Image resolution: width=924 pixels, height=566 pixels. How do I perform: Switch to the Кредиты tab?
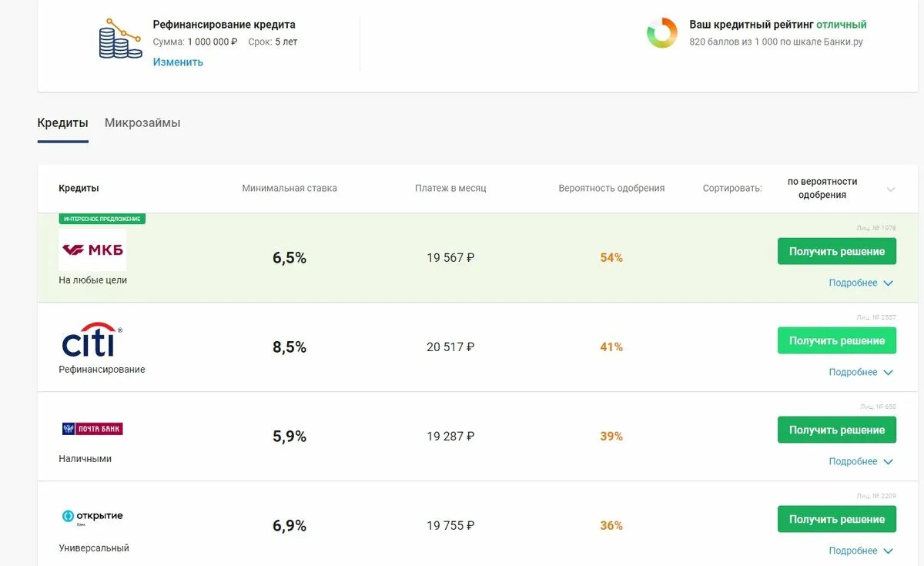[62, 123]
